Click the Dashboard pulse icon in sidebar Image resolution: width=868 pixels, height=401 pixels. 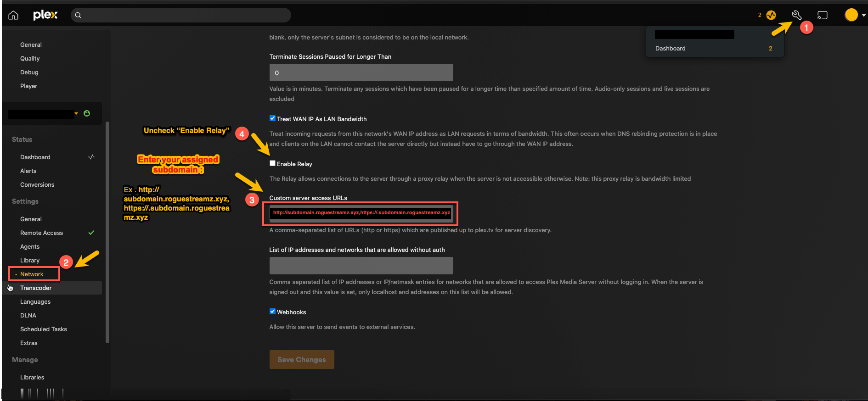point(91,157)
